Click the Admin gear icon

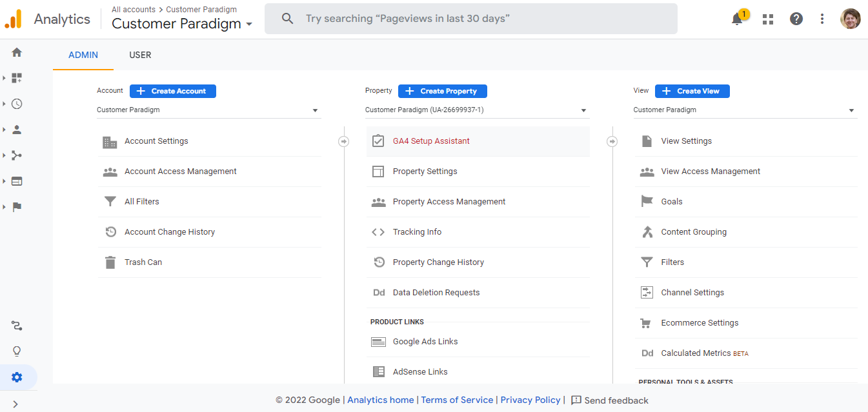coord(16,377)
